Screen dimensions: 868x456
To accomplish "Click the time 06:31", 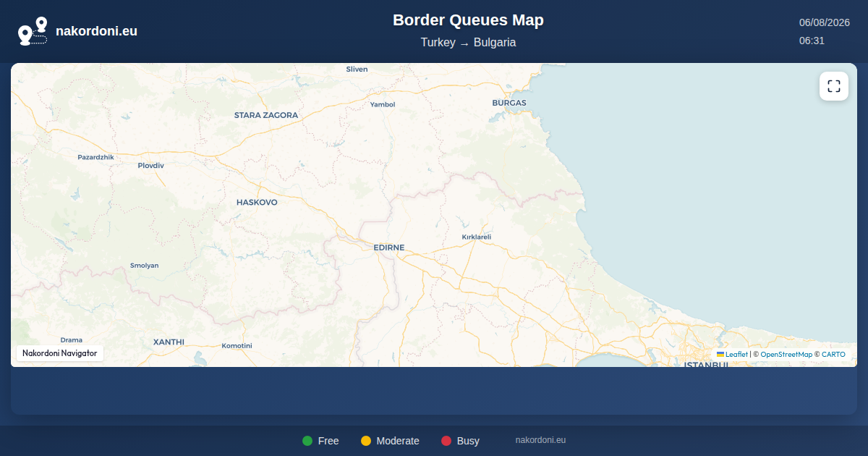I will [x=812, y=41].
